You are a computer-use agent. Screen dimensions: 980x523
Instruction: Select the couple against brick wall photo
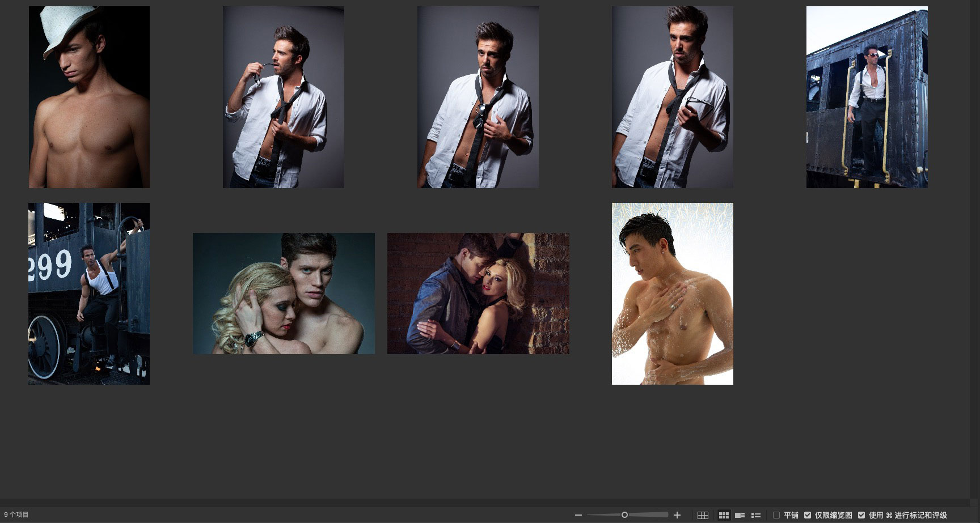(478, 294)
